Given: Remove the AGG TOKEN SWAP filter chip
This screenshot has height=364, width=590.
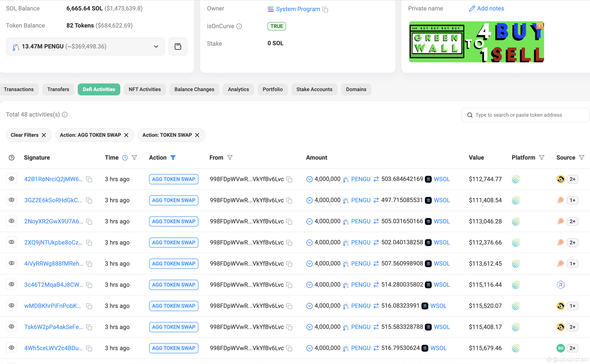Looking at the screenshot, I should (126, 135).
